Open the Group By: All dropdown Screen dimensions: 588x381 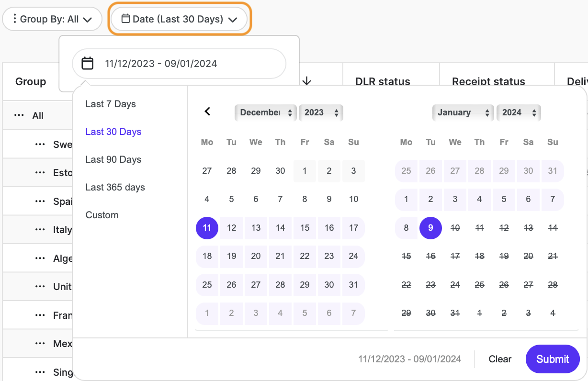tap(52, 20)
